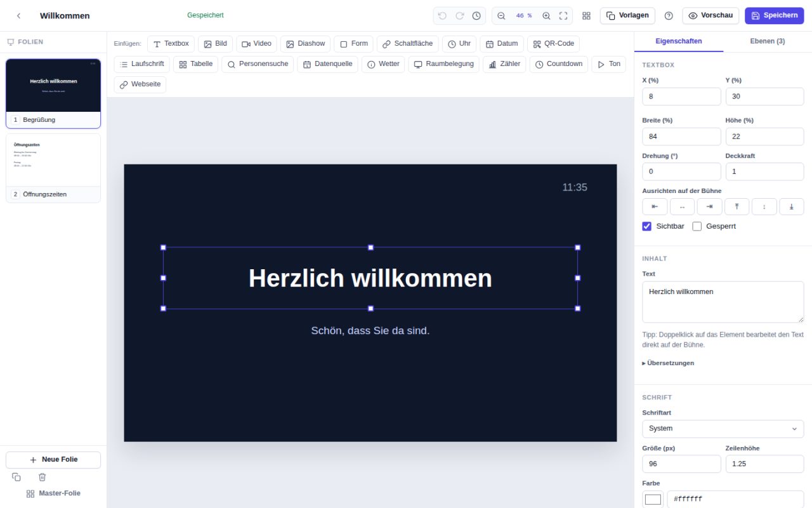Image resolution: width=812 pixels, height=508 pixels.
Task: Delete the selected slide trash icon
Action: (x=43, y=477)
